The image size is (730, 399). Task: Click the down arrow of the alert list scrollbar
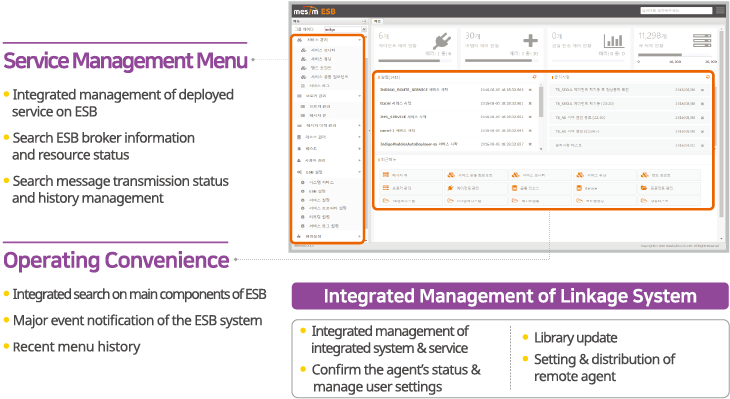(x=541, y=149)
